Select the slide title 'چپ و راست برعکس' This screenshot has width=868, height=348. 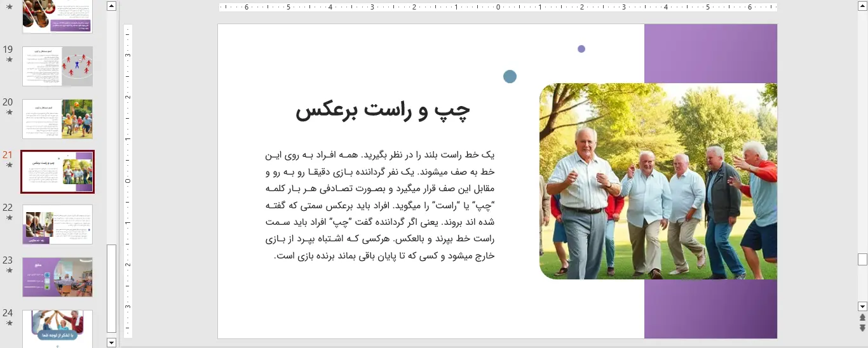pos(382,110)
